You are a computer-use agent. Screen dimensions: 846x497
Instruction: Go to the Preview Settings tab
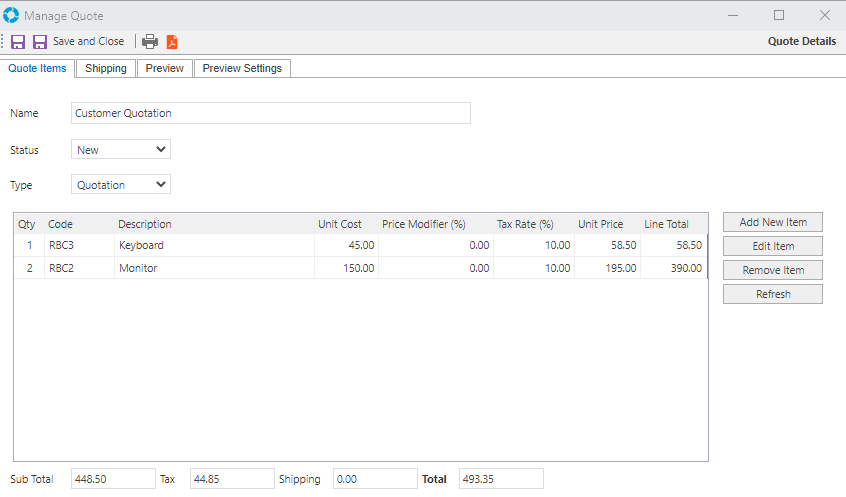pos(242,68)
